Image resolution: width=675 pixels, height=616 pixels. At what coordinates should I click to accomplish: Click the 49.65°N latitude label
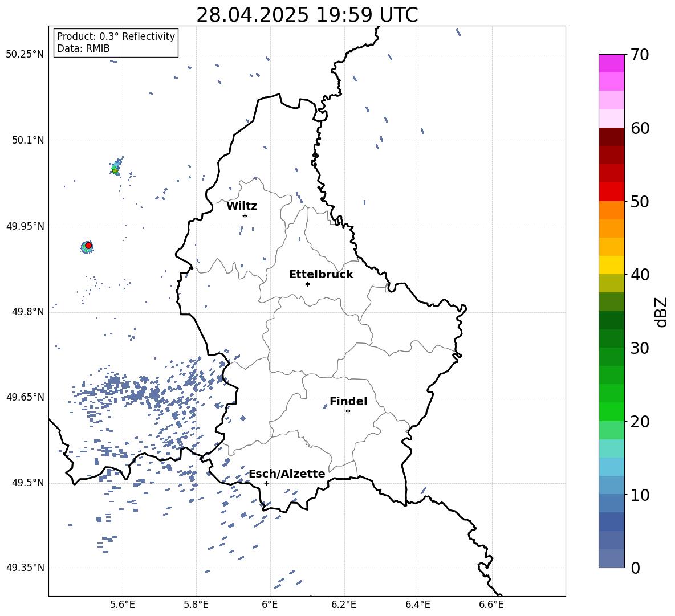click(25, 397)
